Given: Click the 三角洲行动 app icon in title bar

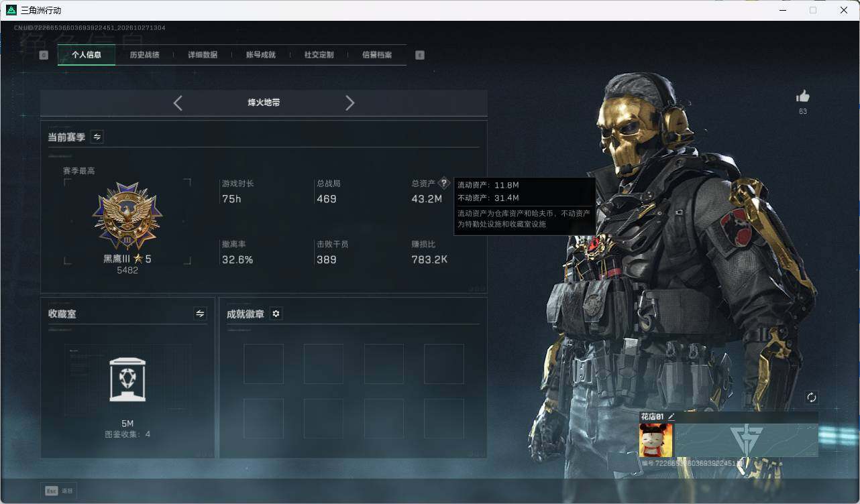Looking at the screenshot, I should click(11, 10).
